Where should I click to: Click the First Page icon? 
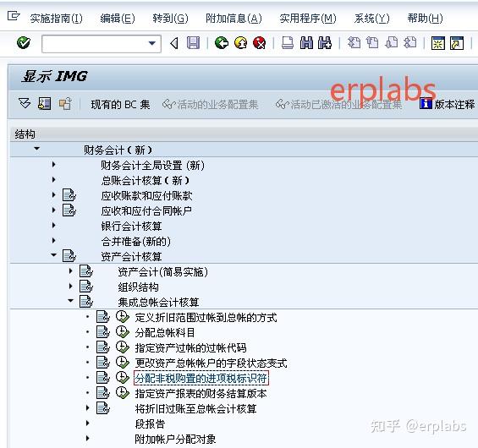point(354,43)
